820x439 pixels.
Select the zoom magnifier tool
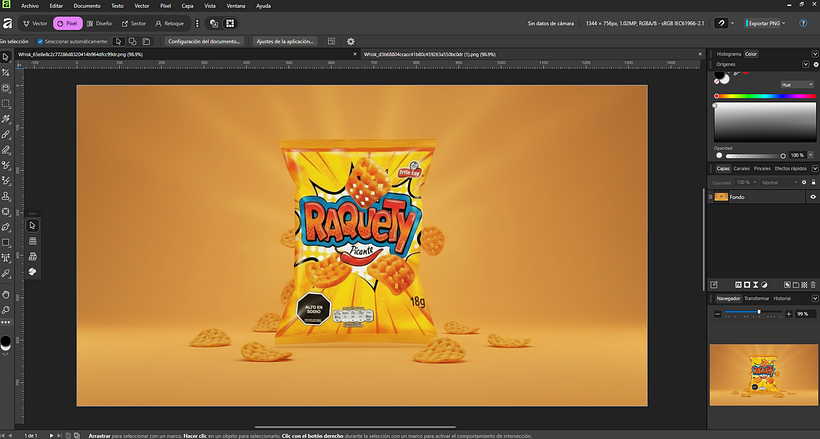pyautogui.click(x=6, y=310)
